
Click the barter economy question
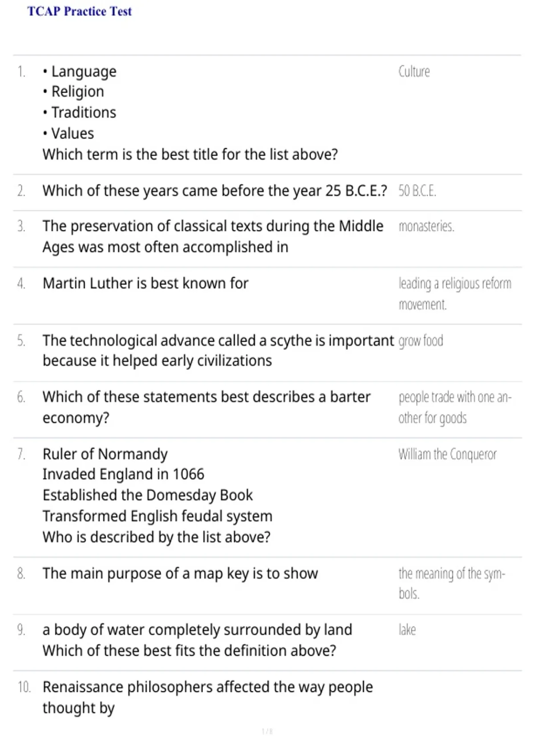click(206, 407)
